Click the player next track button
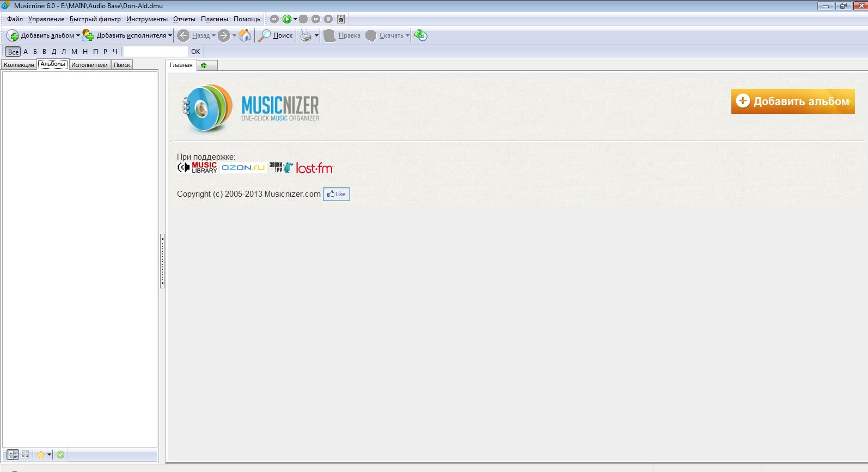868x472 pixels. pos(316,19)
